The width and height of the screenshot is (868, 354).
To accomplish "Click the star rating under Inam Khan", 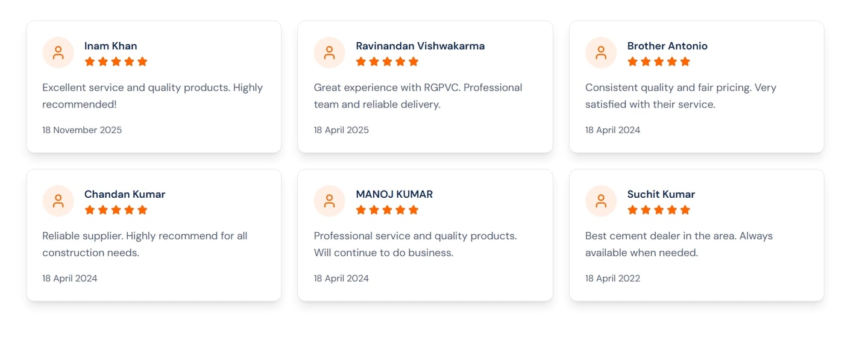I will (x=116, y=62).
